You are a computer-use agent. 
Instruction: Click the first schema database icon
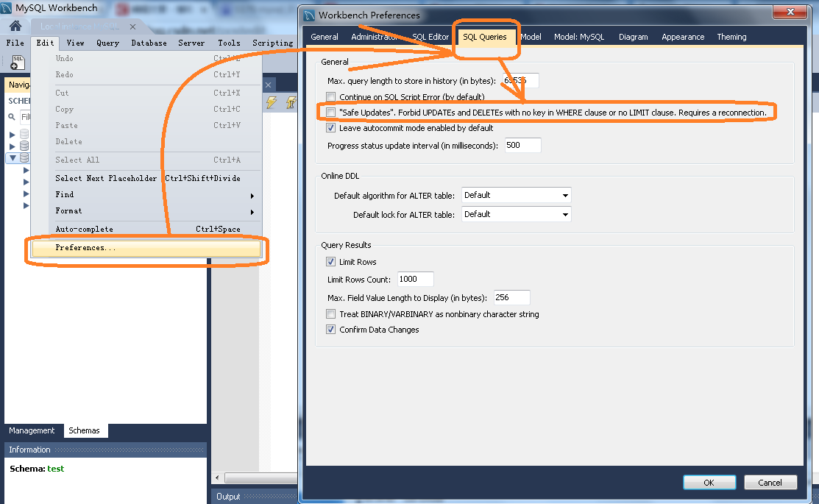pyautogui.click(x=24, y=135)
